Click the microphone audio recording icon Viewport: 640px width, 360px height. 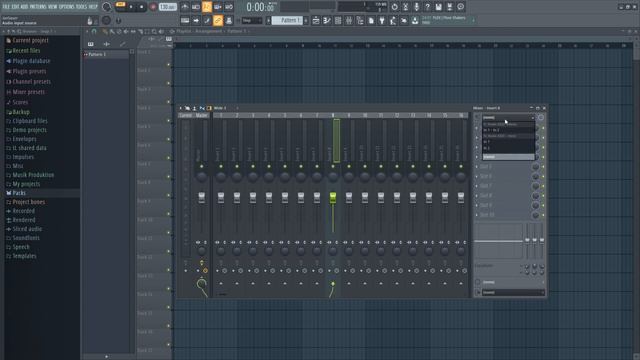416,7
